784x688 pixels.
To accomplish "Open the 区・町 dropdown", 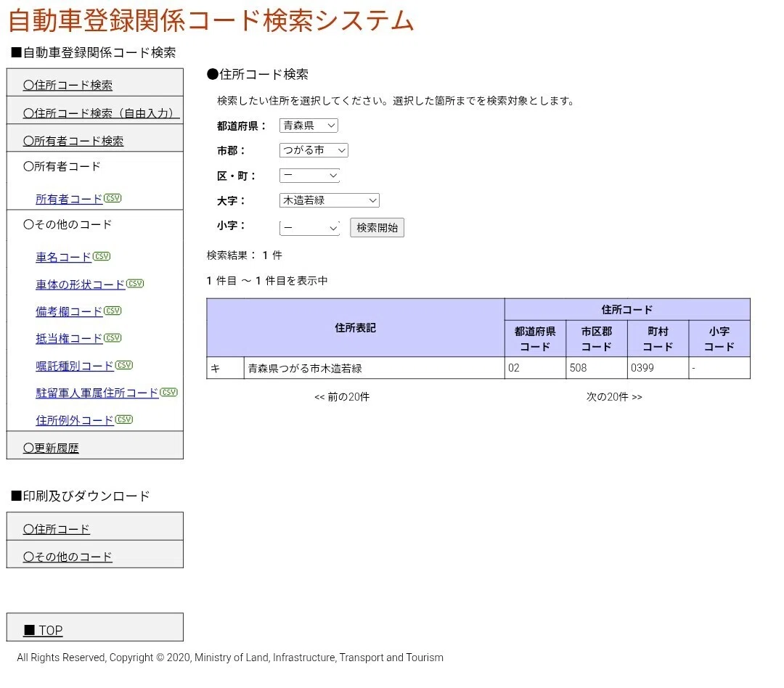I will (x=309, y=175).
